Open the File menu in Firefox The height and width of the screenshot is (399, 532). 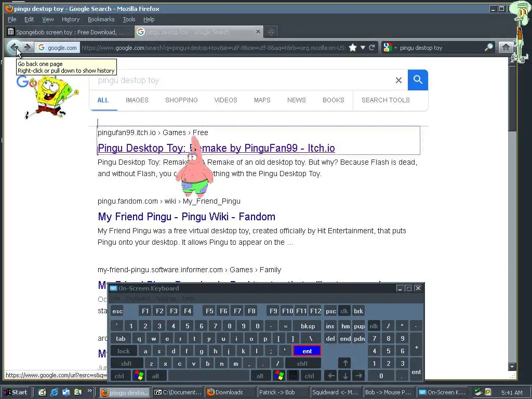(x=12, y=19)
